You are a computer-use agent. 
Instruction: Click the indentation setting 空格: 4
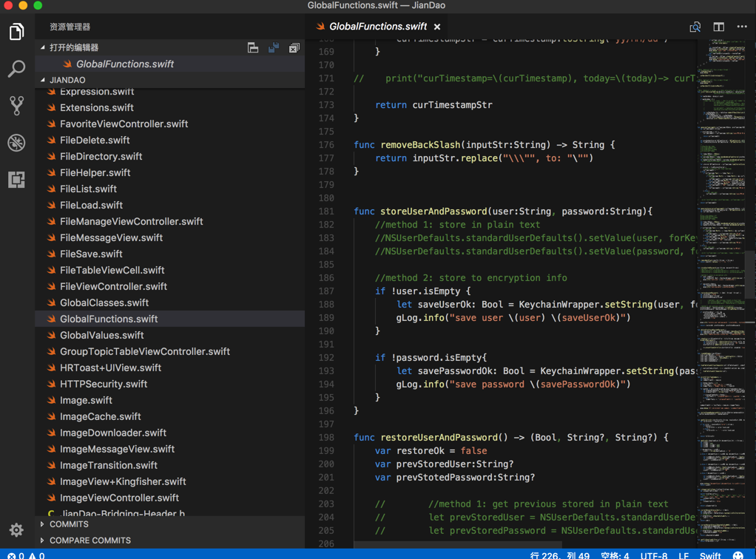click(x=615, y=555)
